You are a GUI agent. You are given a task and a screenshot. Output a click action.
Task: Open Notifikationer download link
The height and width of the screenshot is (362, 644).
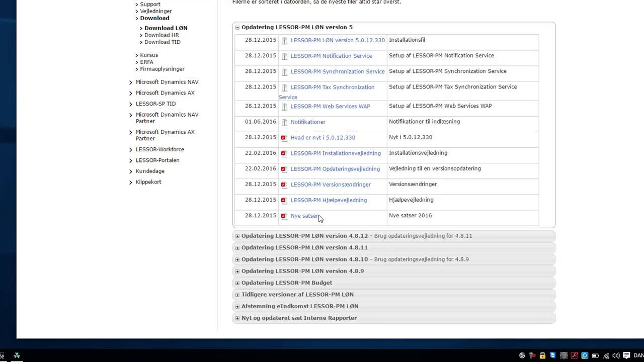308,122
